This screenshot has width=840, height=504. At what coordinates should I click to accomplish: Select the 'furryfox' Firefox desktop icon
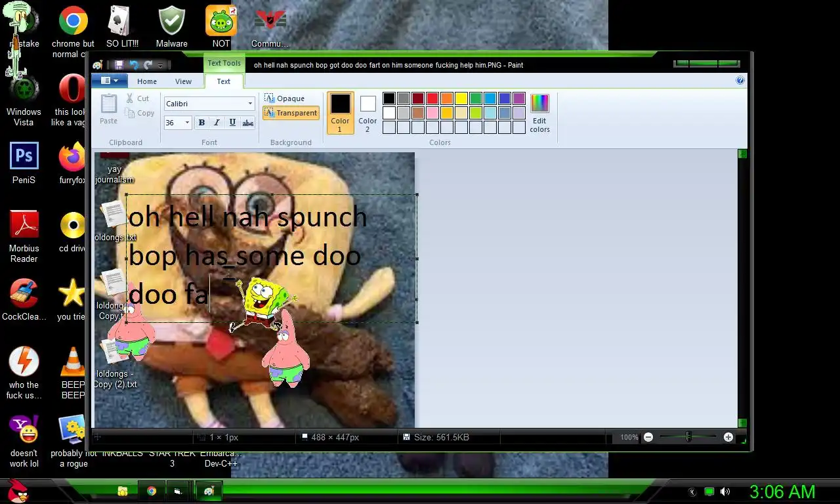(72, 163)
